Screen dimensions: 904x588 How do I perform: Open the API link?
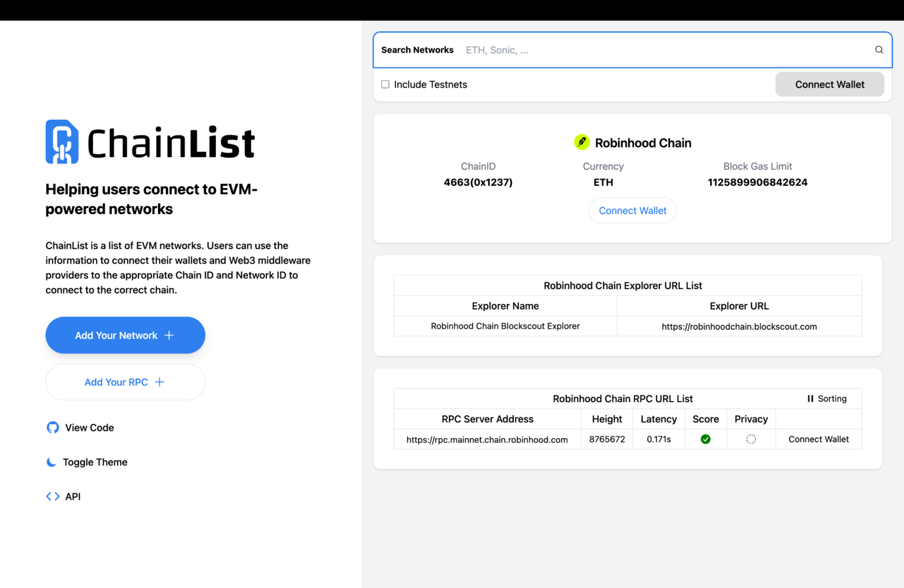pos(63,496)
